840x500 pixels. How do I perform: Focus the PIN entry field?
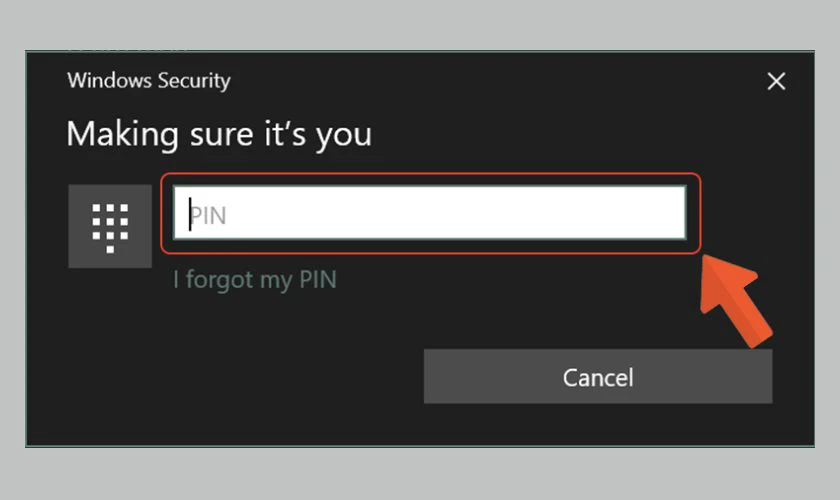(x=430, y=213)
